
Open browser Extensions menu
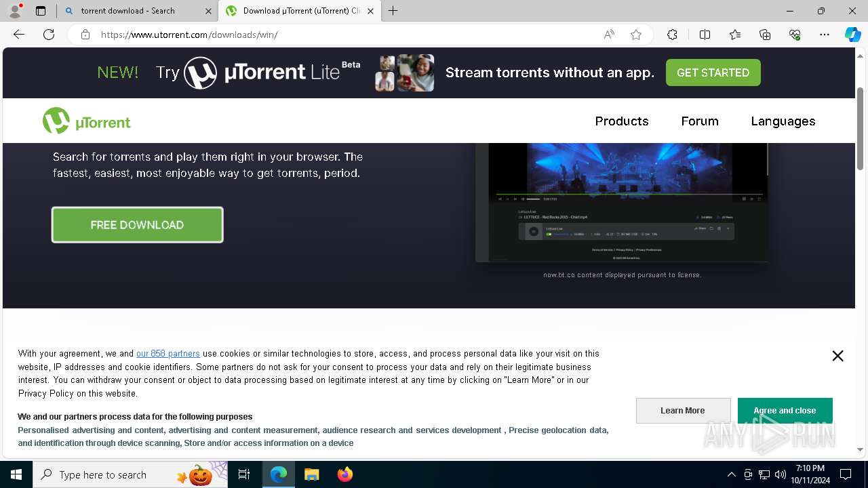pyautogui.click(x=672, y=35)
